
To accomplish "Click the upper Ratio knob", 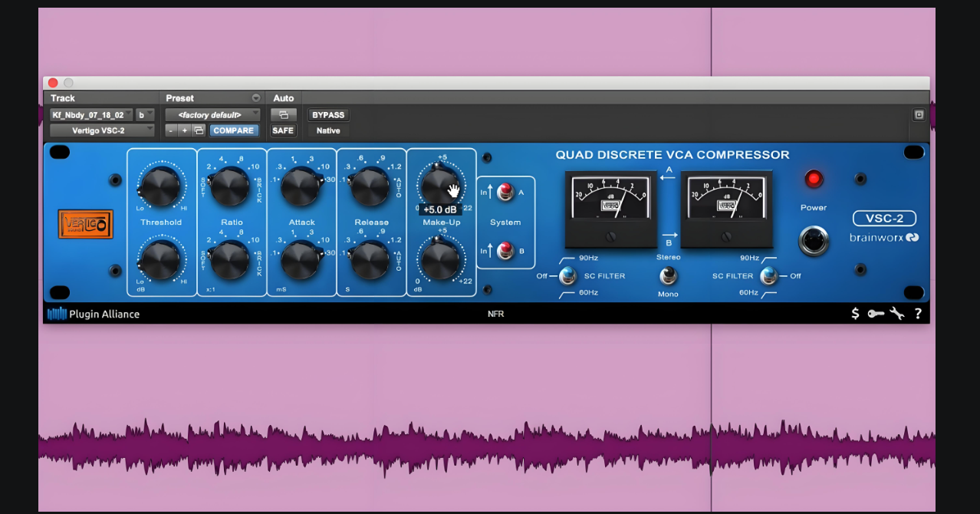I will pos(231,186).
